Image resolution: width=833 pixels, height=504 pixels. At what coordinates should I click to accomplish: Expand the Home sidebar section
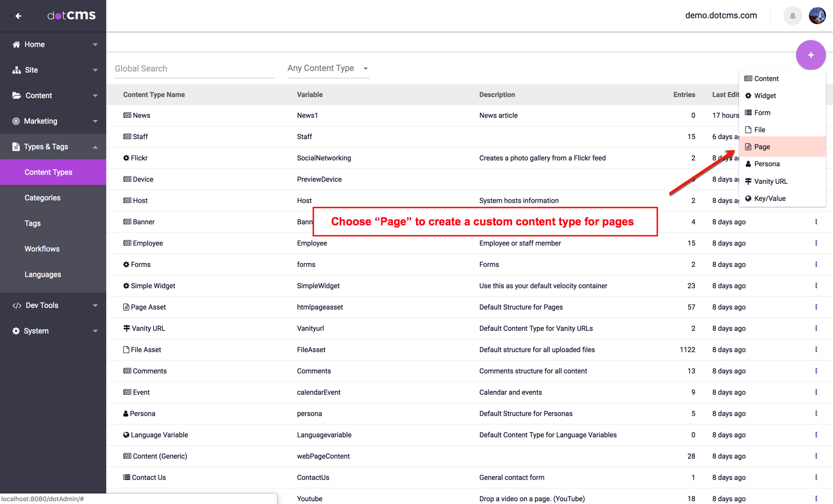click(53, 44)
